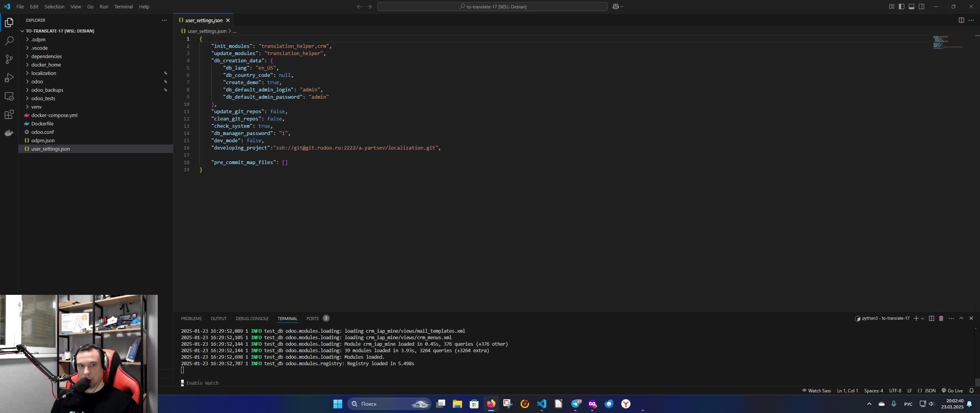Open the Extensions view
Image resolution: width=980 pixels, height=413 pixels.
9,115
